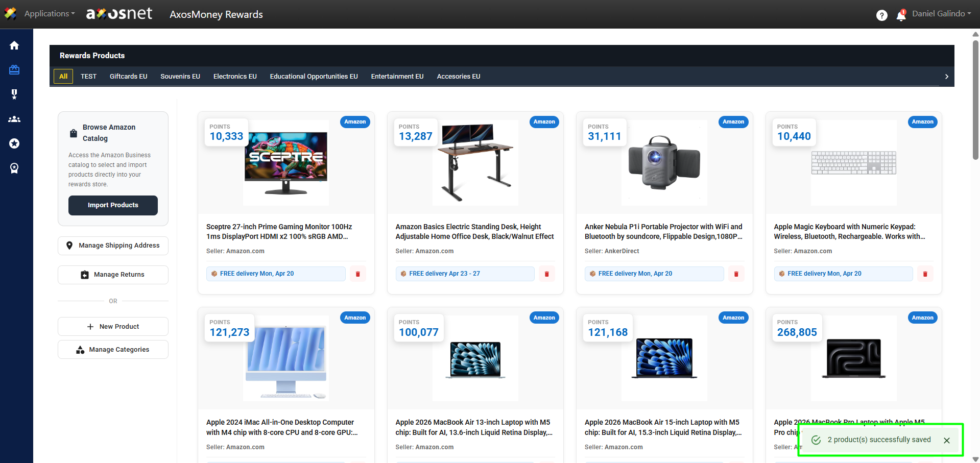Open the rewards gift icon in sidebar

pyautogui.click(x=14, y=70)
